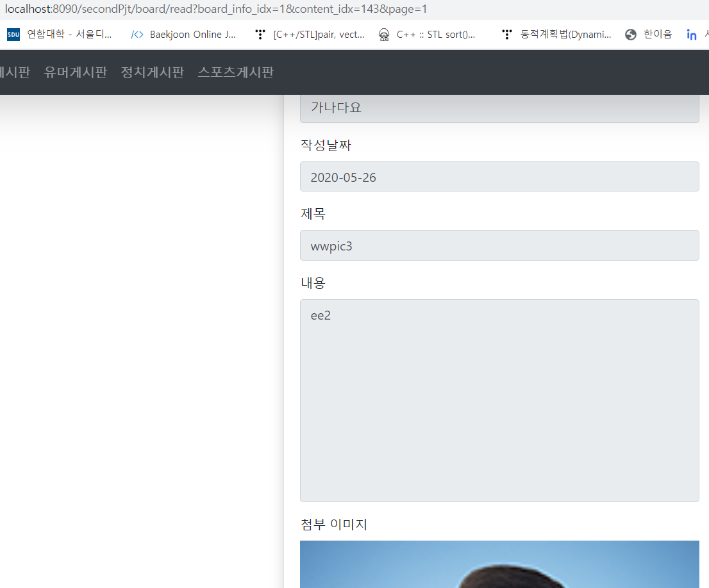709x588 pixels.
Task: Click the SDU bookmark favicon
Action: (13, 35)
